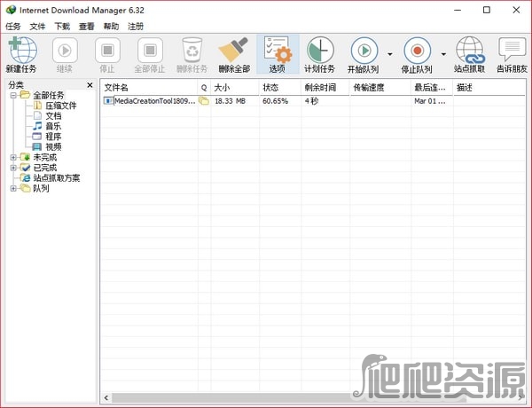The image size is (532, 408).
Task: Click the 开始队列 (start queue) icon
Action: [x=364, y=51]
